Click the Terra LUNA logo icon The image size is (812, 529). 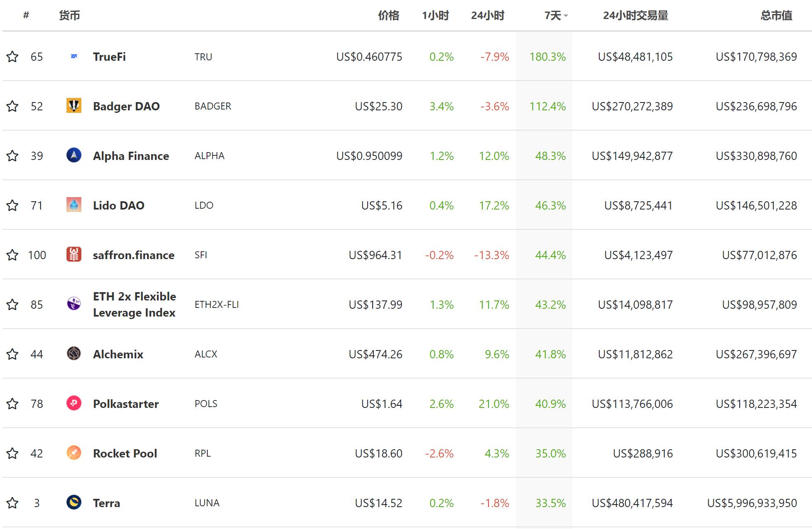74,503
